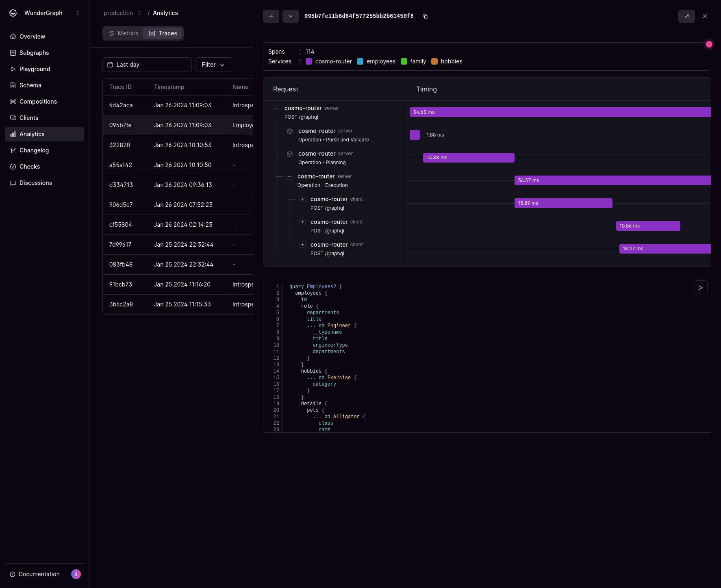Copy the trace ID using the copy icon
Viewport: 721px width, 588px height.
425,16
